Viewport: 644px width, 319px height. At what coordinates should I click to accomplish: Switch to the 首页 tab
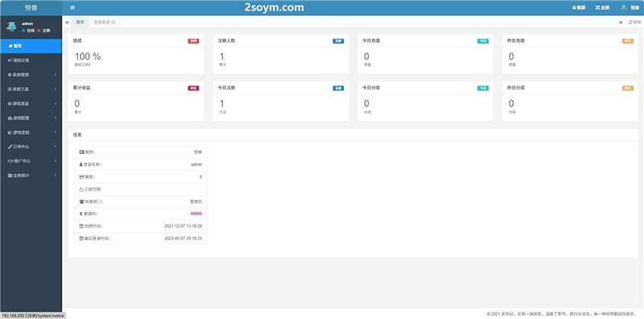point(80,23)
